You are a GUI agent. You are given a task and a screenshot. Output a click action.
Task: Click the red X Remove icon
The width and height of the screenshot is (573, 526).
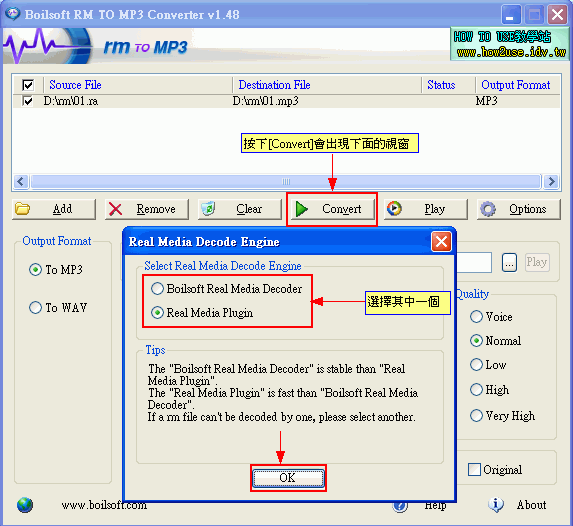pyautogui.click(x=115, y=209)
